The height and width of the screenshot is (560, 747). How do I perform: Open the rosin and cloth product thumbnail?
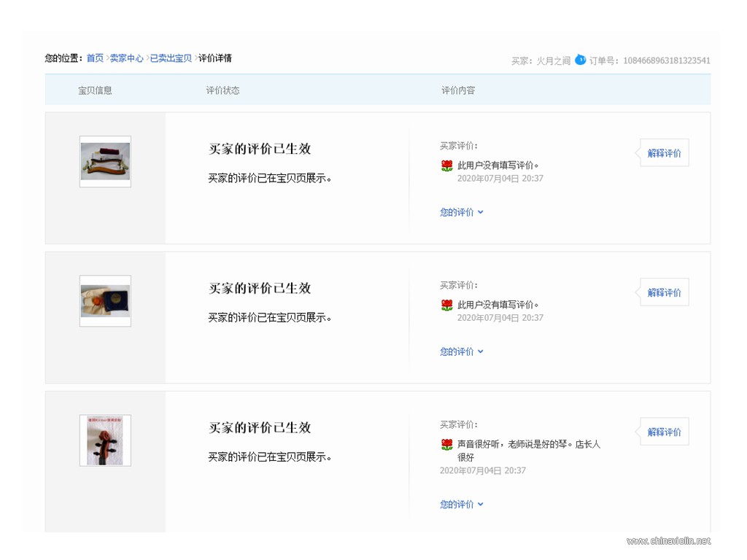pos(105,301)
